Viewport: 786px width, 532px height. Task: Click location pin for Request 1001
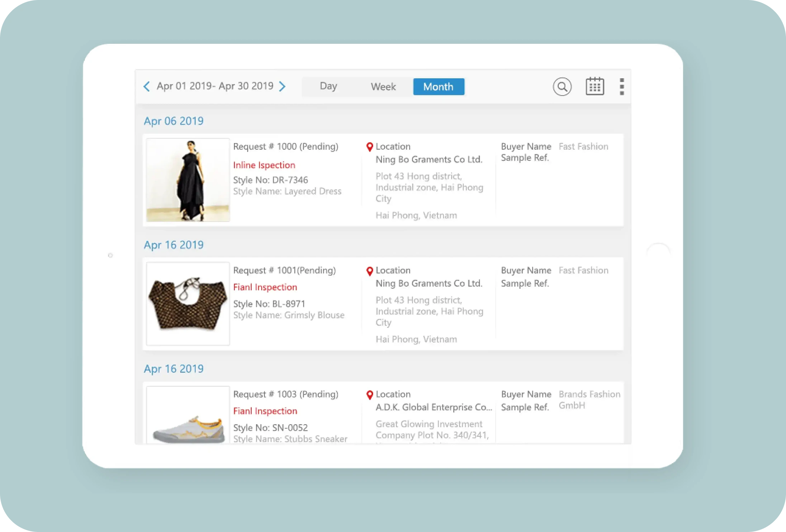click(370, 271)
